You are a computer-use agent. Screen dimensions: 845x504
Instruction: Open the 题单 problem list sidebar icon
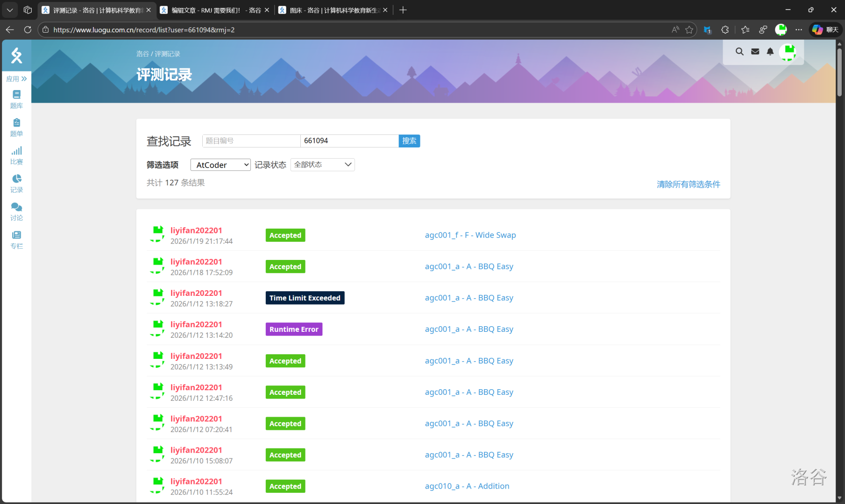click(16, 127)
